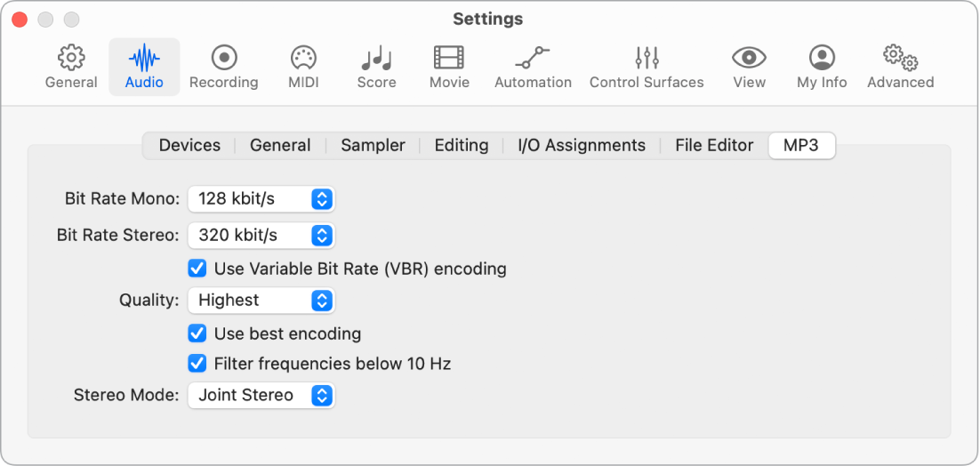Click the Quality label
Viewport: 980px width, 466px height.
(149, 301)
